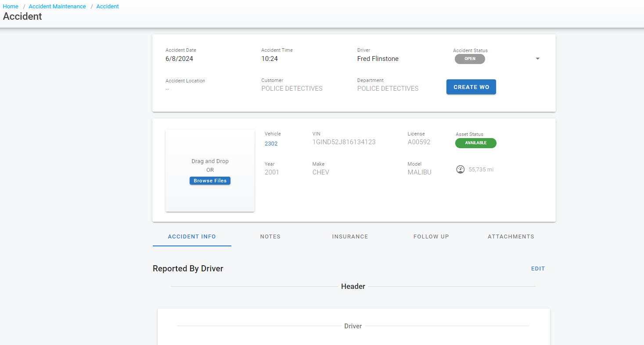Viewport: 644px width, 345px height.
Task: Switch to the Notes tab
Action: tap(270, 237)
